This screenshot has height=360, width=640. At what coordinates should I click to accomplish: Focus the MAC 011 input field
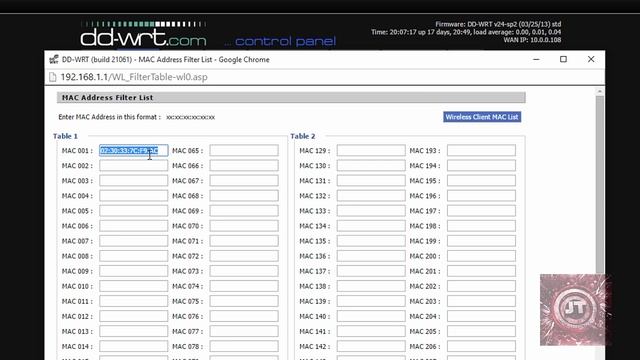tap(133, 302)
